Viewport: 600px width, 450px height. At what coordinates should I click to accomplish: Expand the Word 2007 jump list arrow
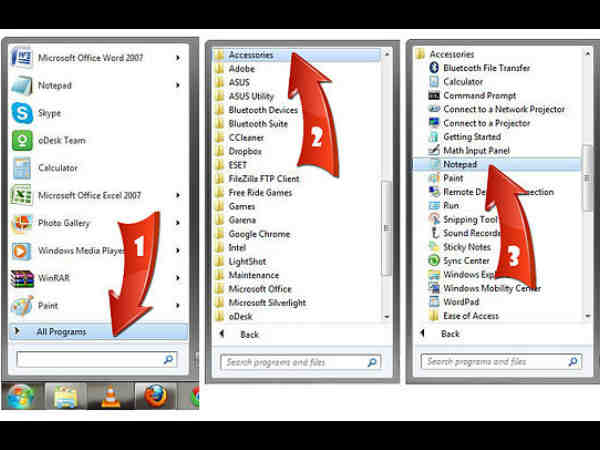point(178,58)
